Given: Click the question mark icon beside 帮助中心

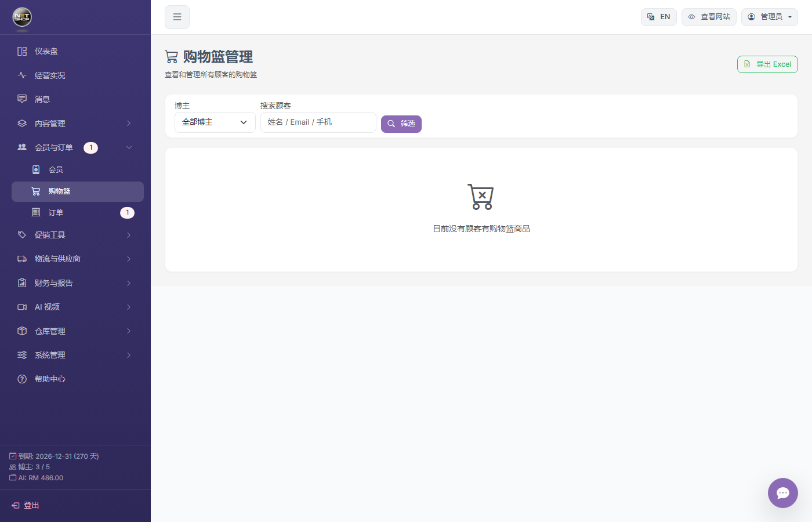Looking at the screenshot, I should 22,379.
